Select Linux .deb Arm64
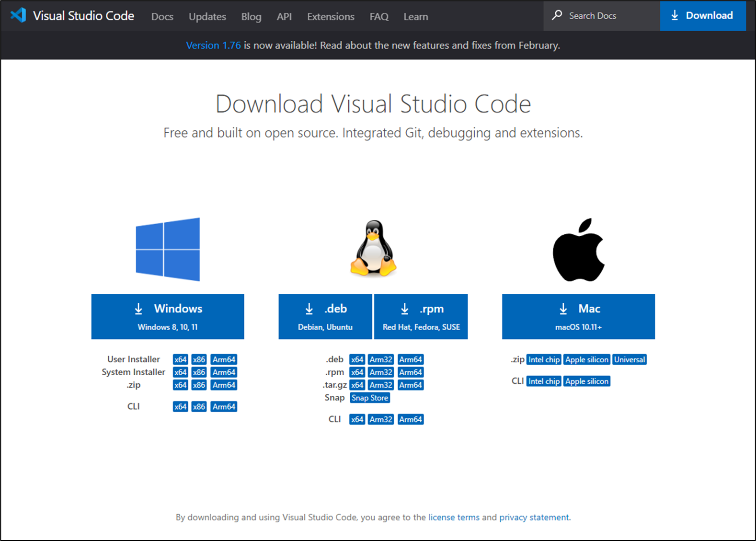 point(411,359)
